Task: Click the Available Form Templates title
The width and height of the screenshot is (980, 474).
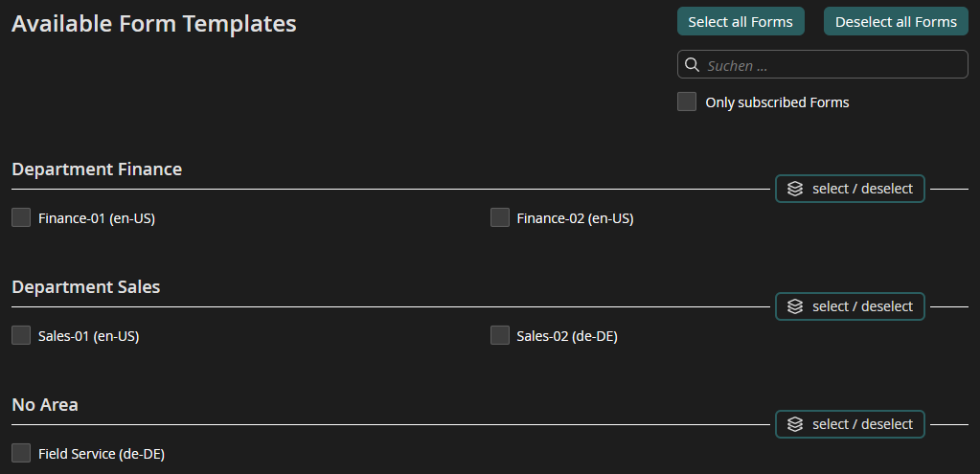Action: click(154, 25)
